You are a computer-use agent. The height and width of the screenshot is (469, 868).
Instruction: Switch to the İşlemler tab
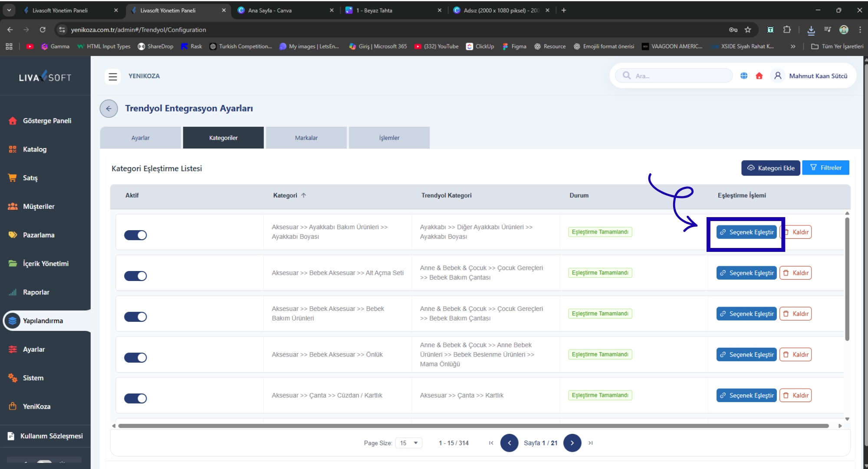389,138
